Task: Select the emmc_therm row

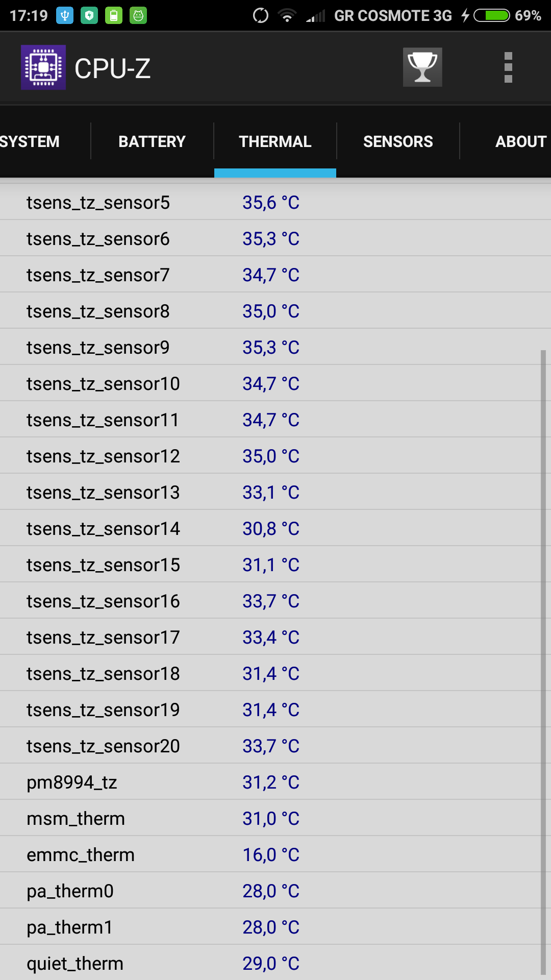Action: pos(270,854)
